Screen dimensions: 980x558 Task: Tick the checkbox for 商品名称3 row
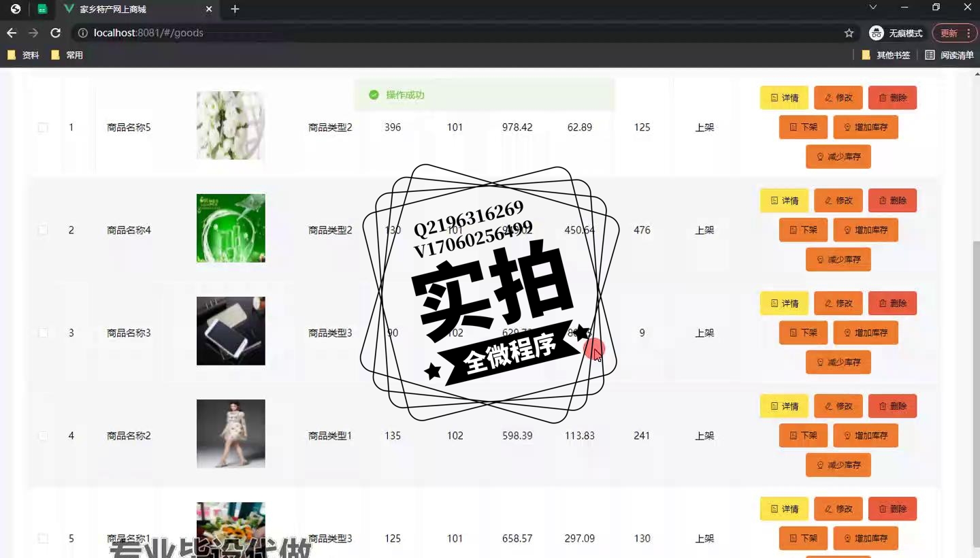[43, 333]
